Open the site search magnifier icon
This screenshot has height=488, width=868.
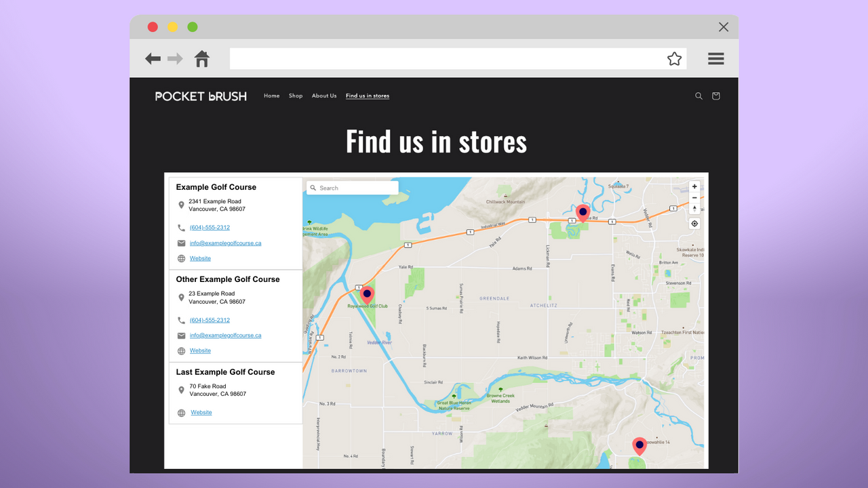[x=698, y=96]
